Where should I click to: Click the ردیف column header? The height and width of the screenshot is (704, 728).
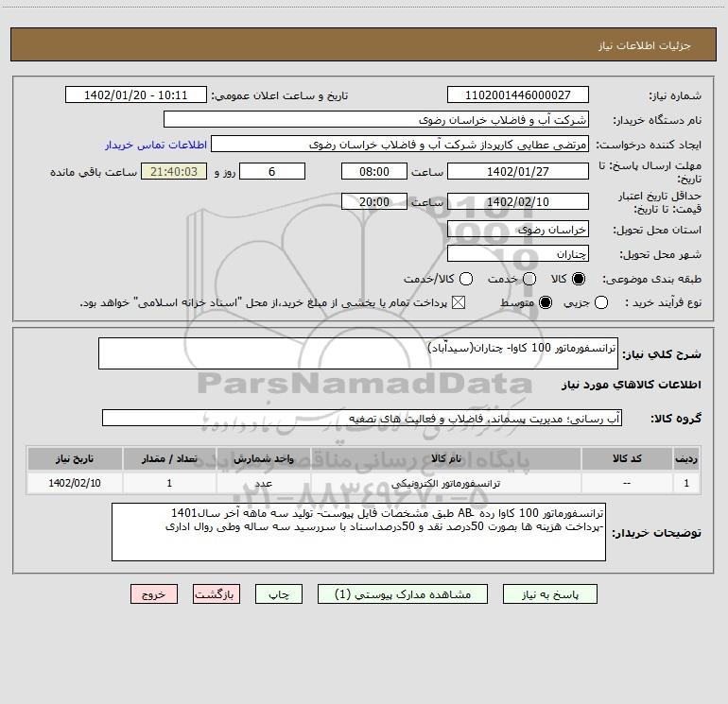click(686, 458)
